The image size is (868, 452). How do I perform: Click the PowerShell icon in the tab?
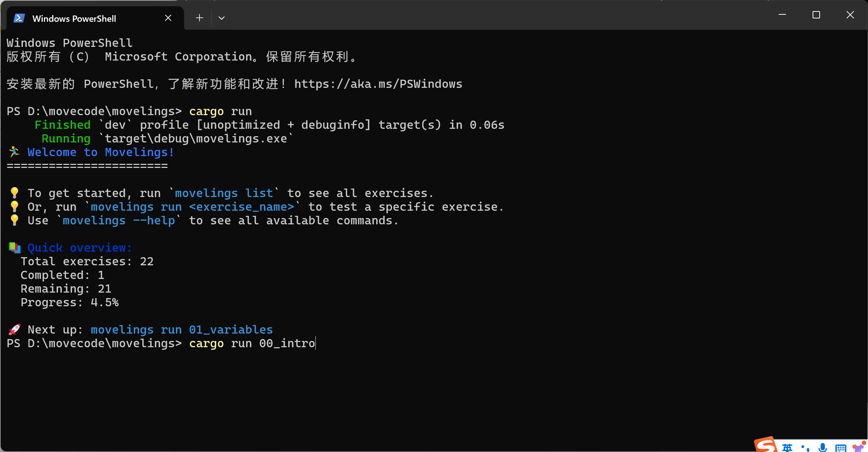[x=19, y=18]
